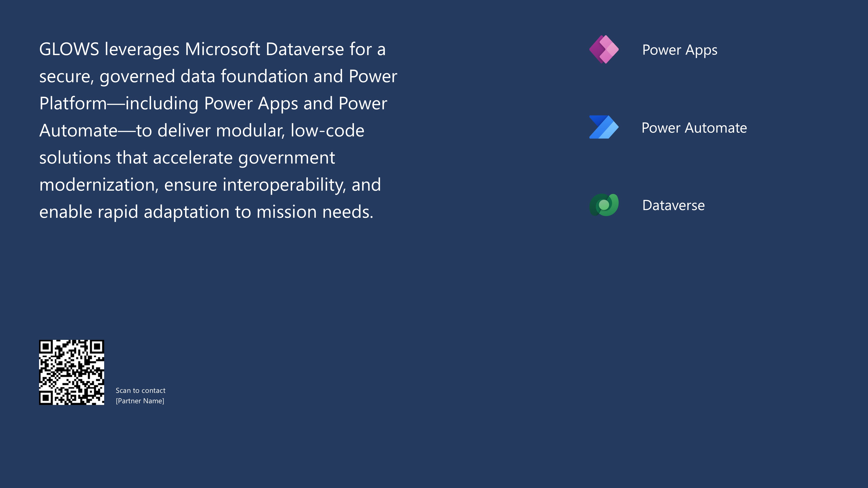Click the word GLOWS in the paragraph
868x488 pixels.
[69, 49]
